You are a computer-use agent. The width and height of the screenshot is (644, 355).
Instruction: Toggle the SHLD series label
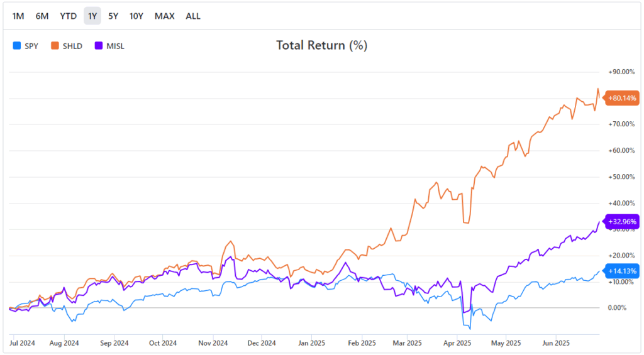coord(72,46)
